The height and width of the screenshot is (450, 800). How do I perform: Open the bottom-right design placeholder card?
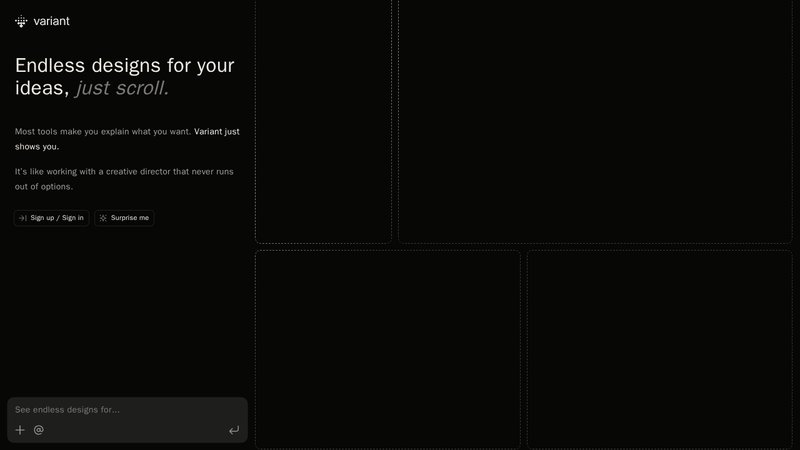coord(662,348)
